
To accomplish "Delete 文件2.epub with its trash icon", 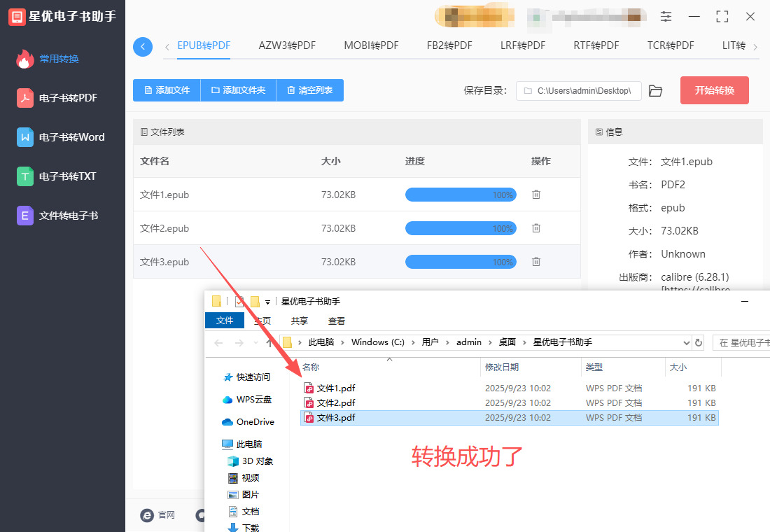I will tap(535, 228).
